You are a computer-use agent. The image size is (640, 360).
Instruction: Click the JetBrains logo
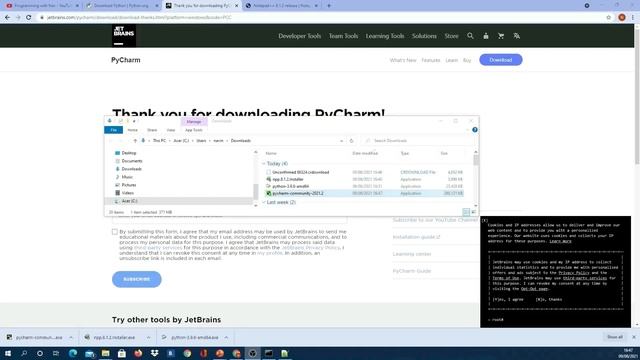tap(124, 36)
